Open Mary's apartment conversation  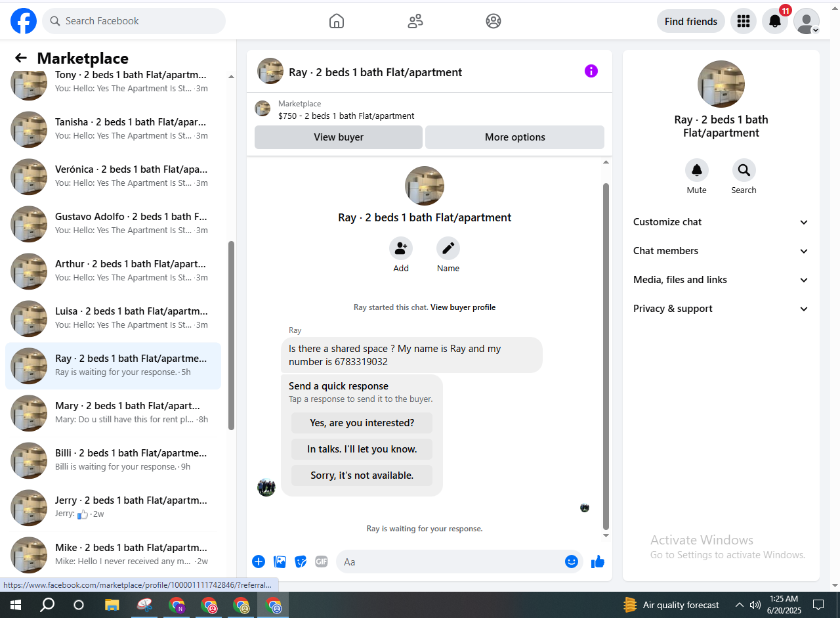click(x=113, y=413)
